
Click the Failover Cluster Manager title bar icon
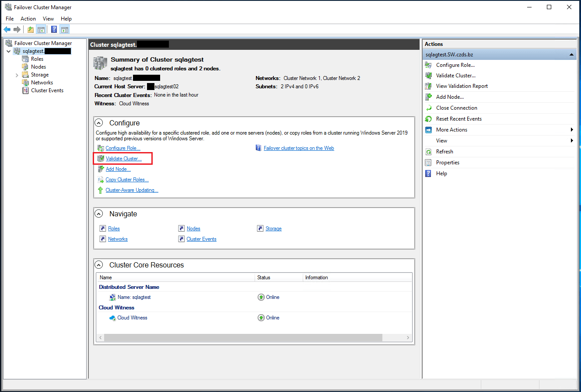(8, 7)
